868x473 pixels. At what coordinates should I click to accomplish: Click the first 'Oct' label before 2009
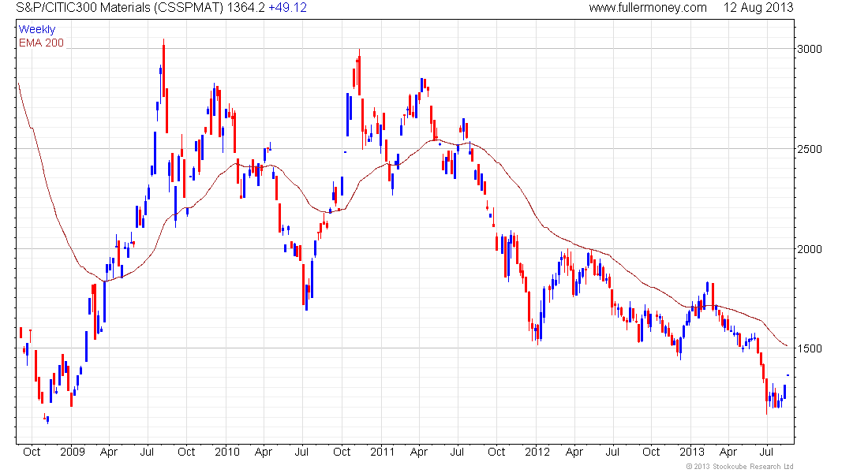(32, 452)
